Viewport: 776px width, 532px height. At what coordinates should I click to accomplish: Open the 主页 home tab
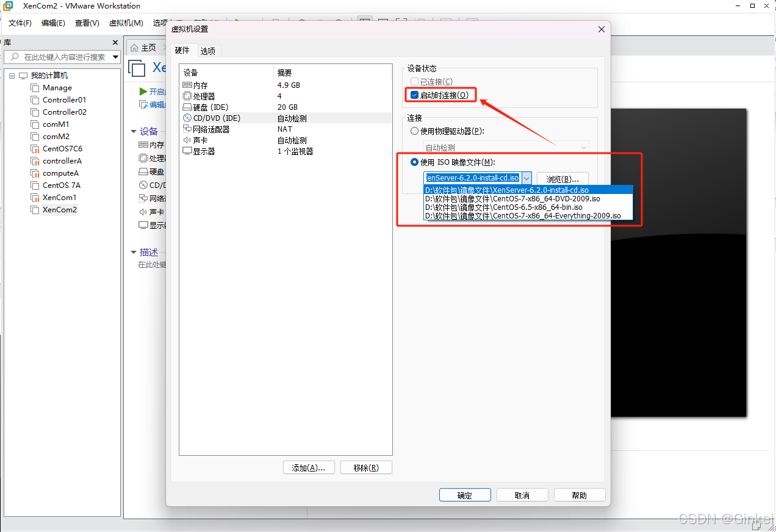pos(144,48)
